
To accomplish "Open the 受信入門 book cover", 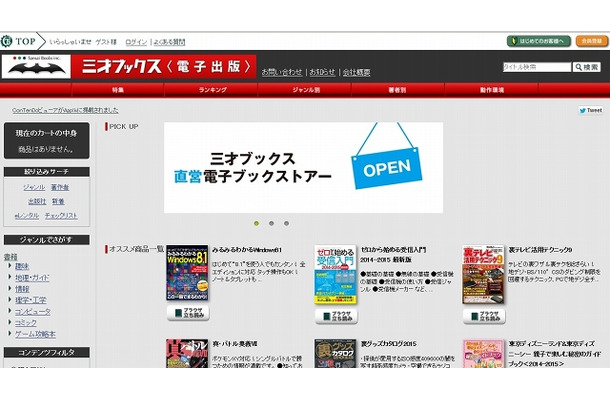I will click(335, 274).
